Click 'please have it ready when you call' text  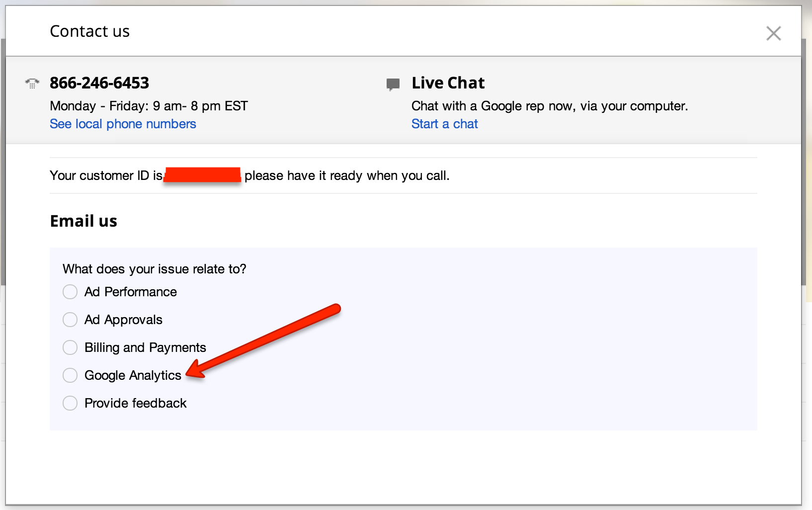tap(347, 175)
